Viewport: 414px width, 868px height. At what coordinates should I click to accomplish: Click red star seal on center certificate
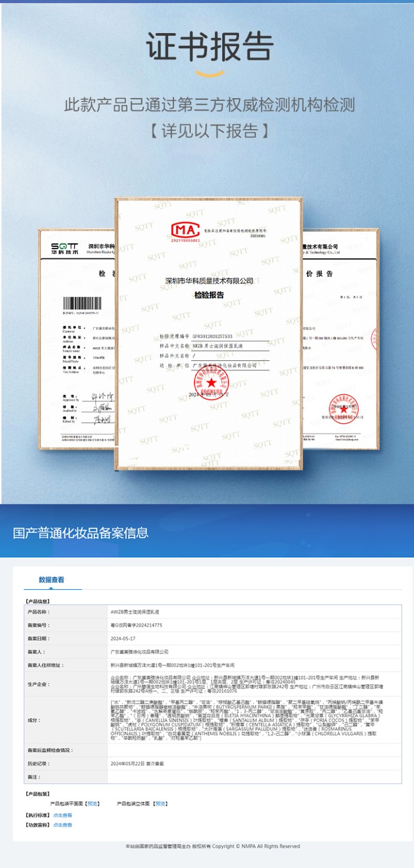211,382
